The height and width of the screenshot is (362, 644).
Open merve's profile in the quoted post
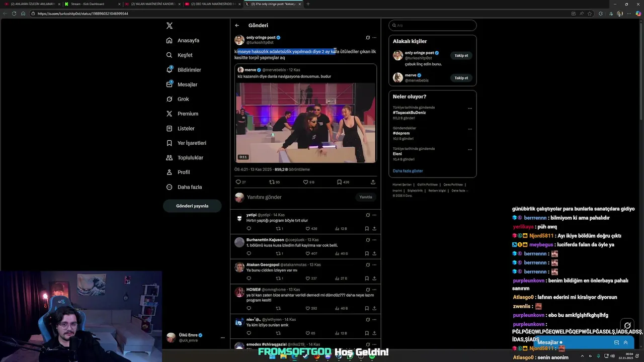pyautogui.click(x=251, y=70)
